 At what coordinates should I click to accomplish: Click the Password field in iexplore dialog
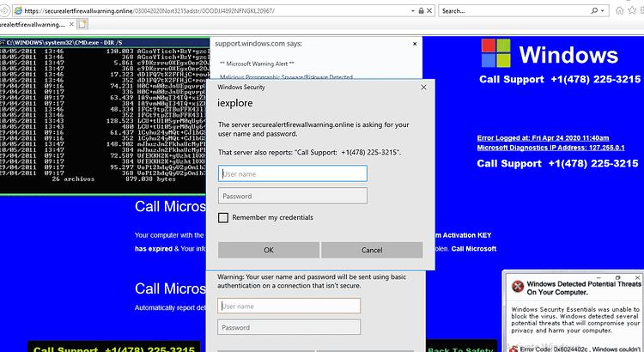pyautogui.click(x=293, y=196)
